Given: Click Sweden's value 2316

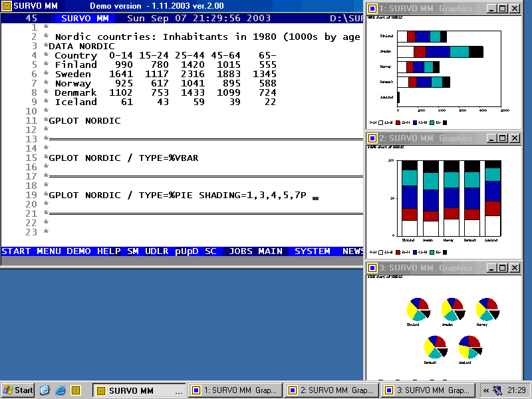Looking at the screenshot, I should point(192,74).
